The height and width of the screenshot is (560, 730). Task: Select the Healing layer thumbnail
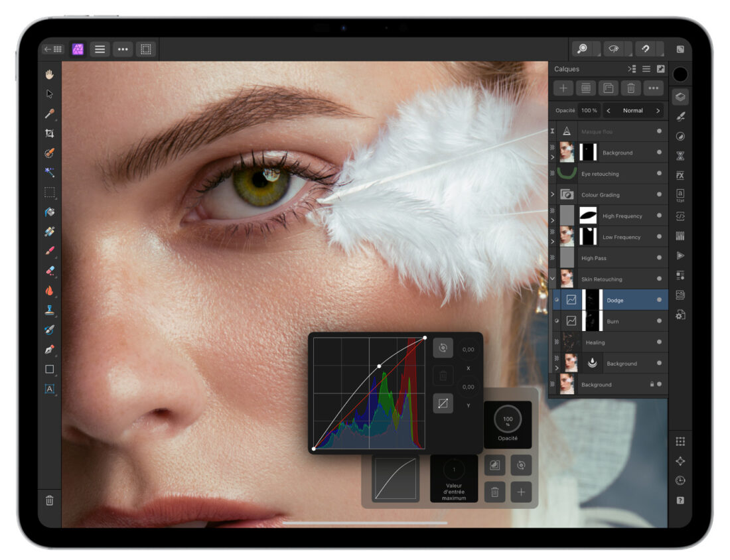point(569,342)
